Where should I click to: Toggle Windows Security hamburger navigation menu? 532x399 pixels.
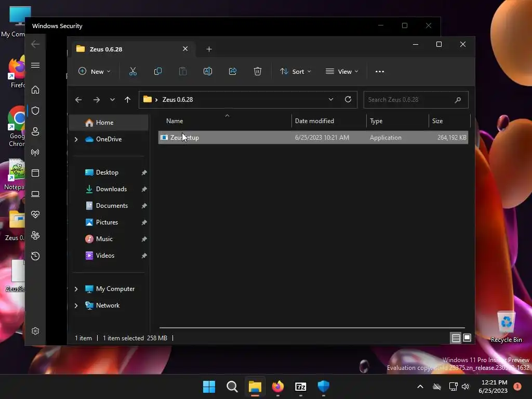pyautogui.click(x=35, y=65)
